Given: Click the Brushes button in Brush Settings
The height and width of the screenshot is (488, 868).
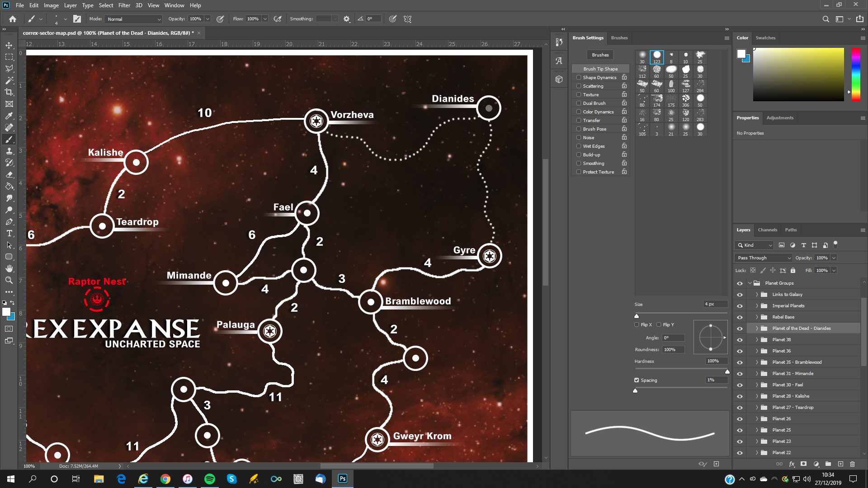Looking at the screenshot, I should point(600,55).
